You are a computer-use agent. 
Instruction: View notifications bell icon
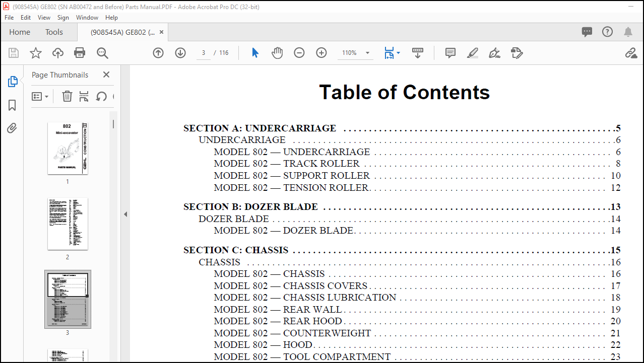pyautogui.click(x=628, y=32)
